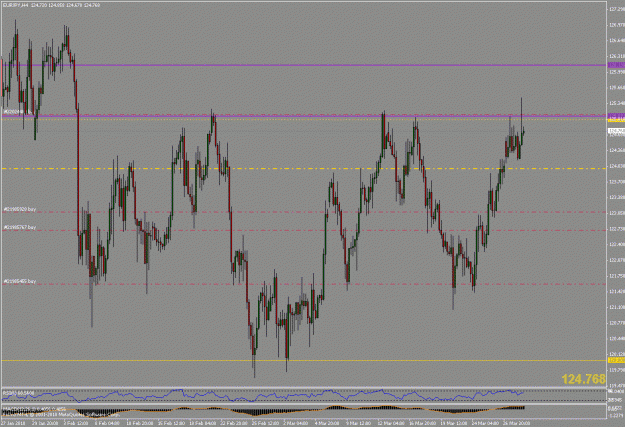
Task: Click white current price tag on price axis
Action: click(x=616, y=130)
